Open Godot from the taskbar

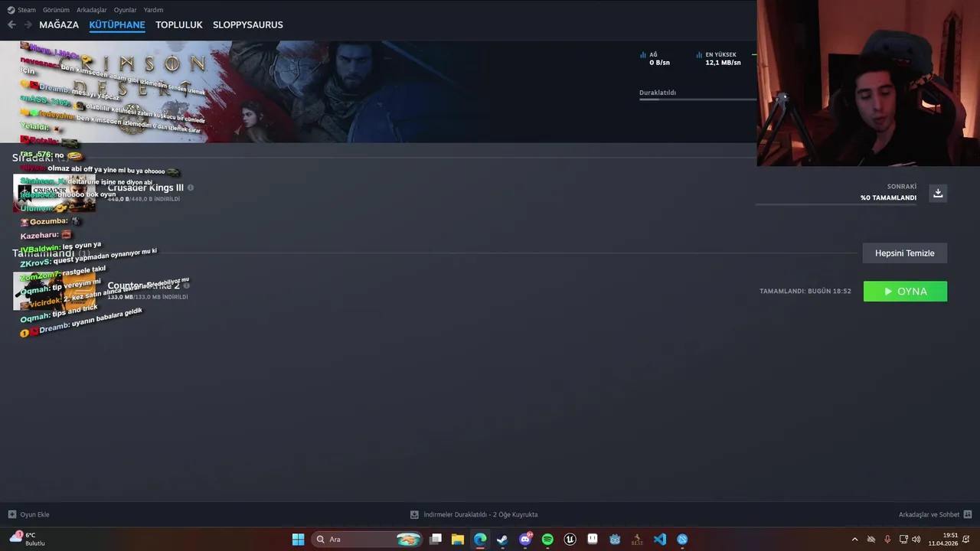(x=615, y=540)
